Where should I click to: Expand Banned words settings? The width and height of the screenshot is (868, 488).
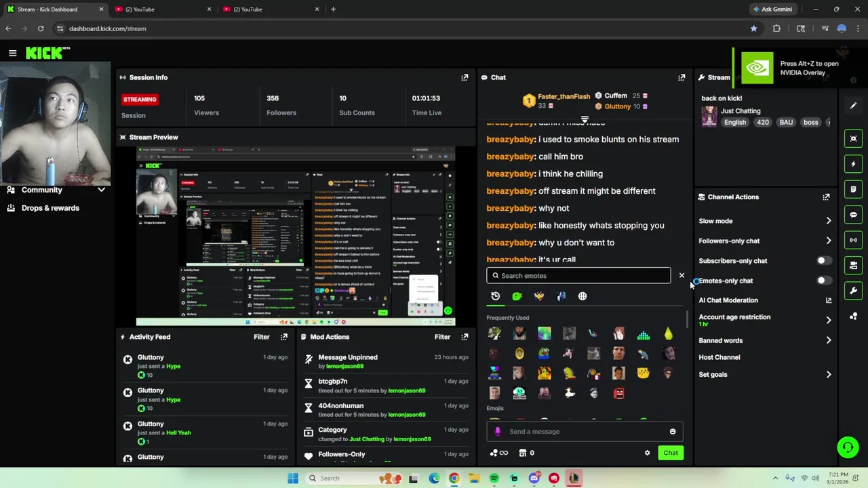tap(829, 340)
